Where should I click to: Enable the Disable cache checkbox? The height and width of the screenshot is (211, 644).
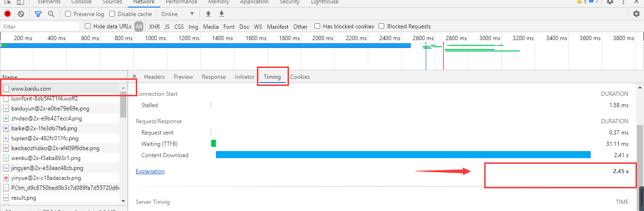pyautogui.click(x=112, y=14)
